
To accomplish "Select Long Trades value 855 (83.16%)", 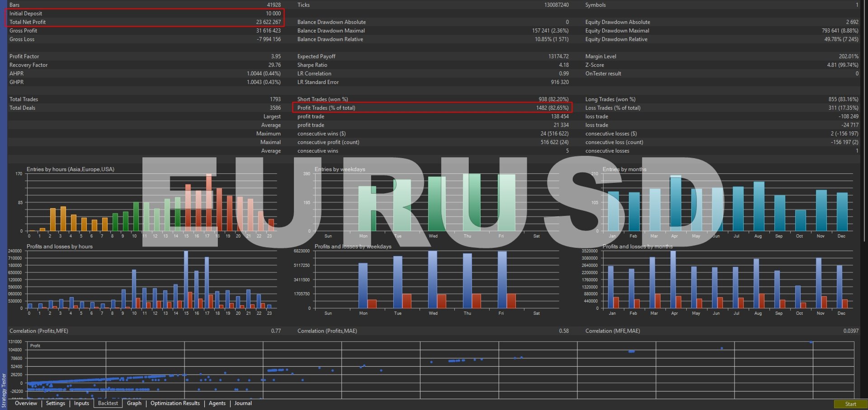I will click(844, 99).
